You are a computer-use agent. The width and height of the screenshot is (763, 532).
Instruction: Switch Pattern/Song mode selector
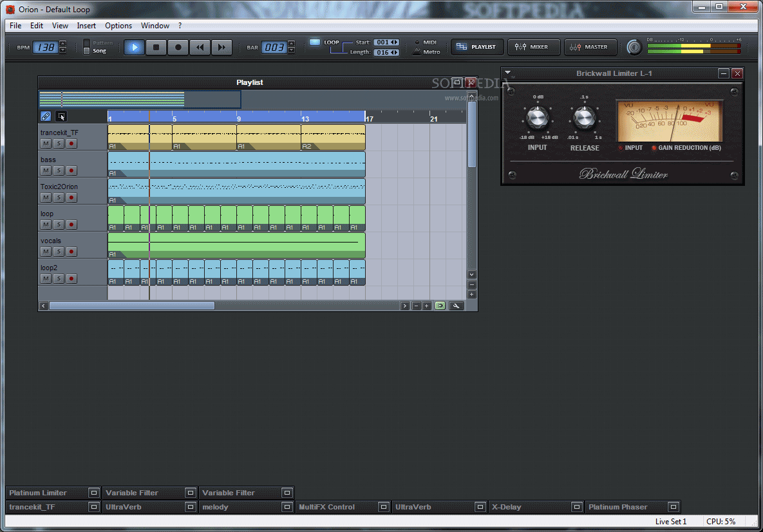coord(86,47)
